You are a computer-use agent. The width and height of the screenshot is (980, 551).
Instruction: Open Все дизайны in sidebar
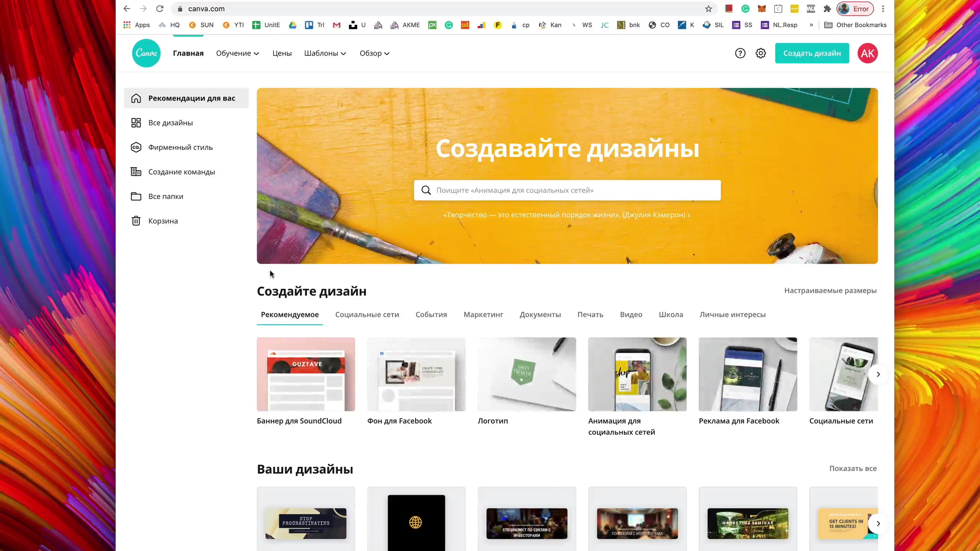[186, 123]
